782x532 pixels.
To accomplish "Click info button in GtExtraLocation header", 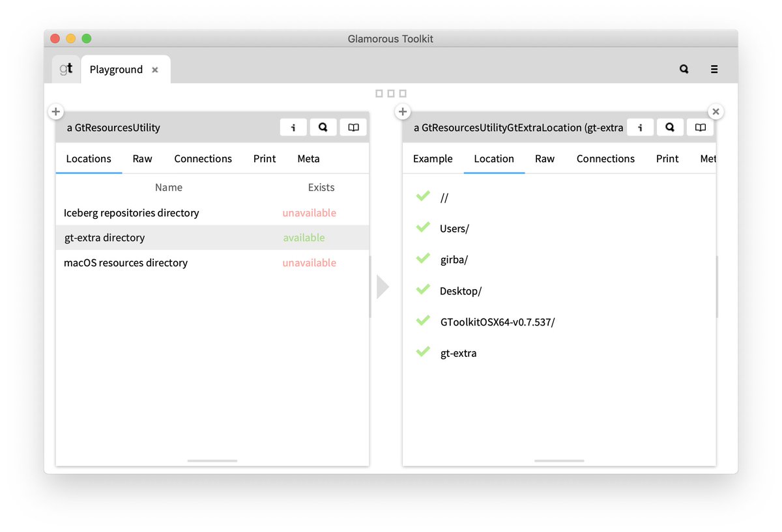I will click(640, 128).
